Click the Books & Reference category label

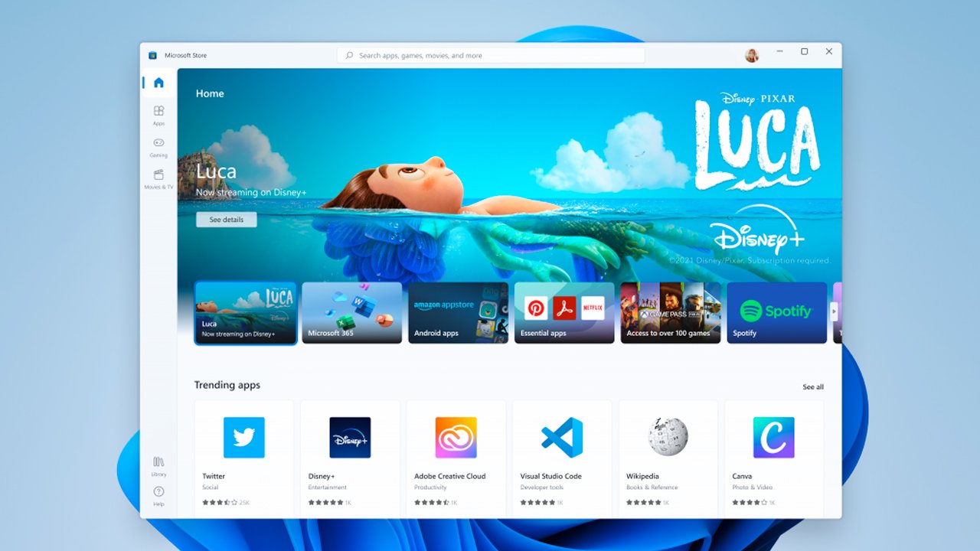(653, 487)
